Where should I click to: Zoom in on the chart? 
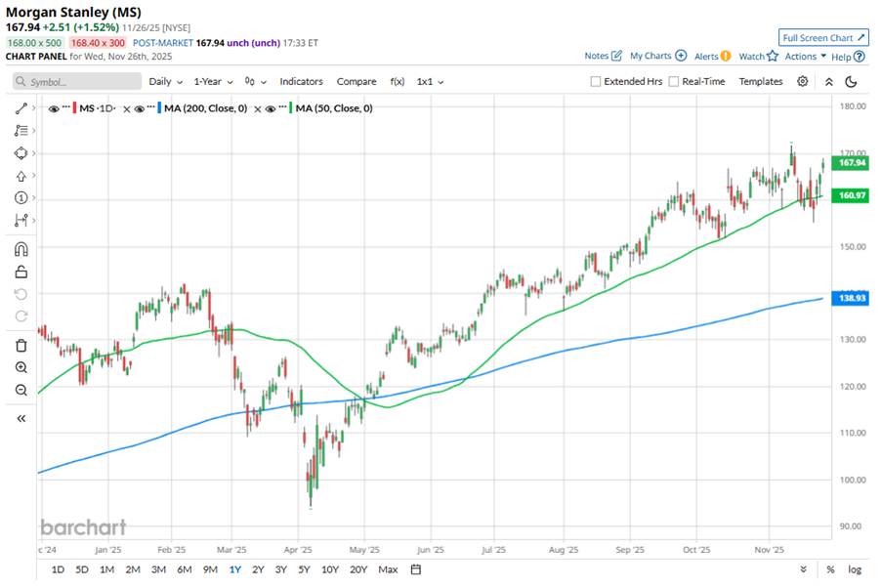21,367
